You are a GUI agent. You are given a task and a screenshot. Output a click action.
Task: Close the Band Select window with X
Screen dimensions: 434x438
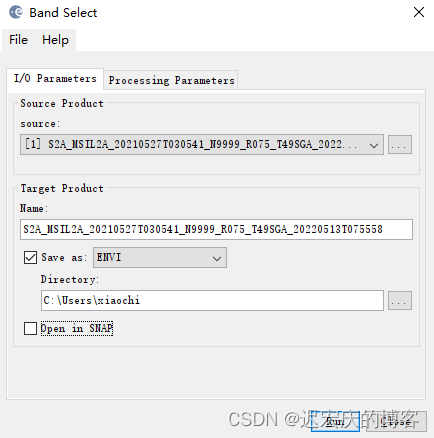[419, 12]
